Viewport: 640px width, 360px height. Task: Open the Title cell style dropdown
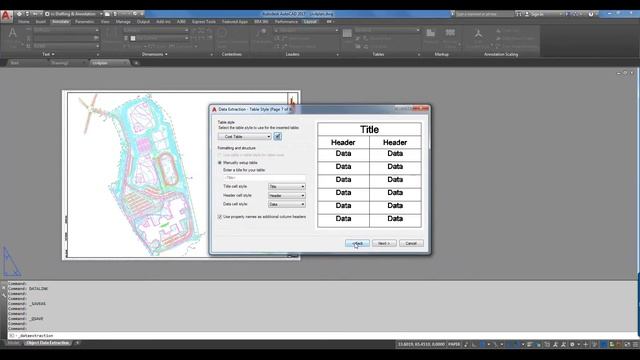click(287, 187)
